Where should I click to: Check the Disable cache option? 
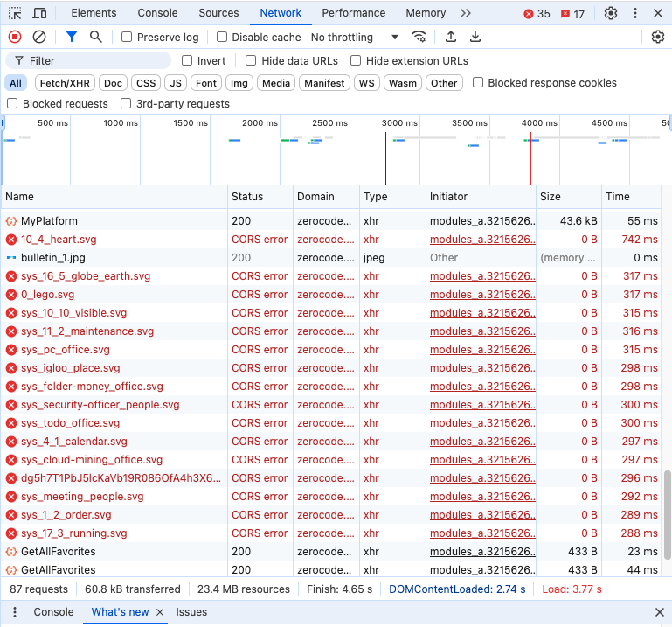coord(222,38)
